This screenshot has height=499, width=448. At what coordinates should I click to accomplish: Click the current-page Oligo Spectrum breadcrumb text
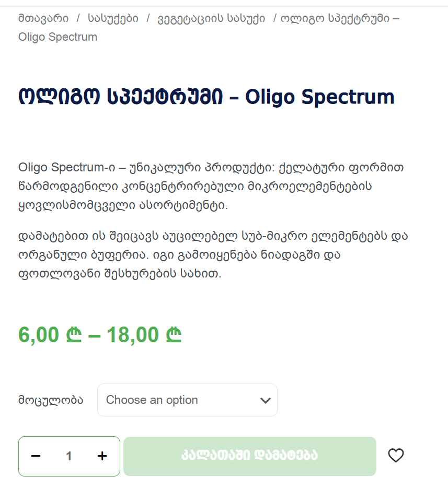(58, 37)
